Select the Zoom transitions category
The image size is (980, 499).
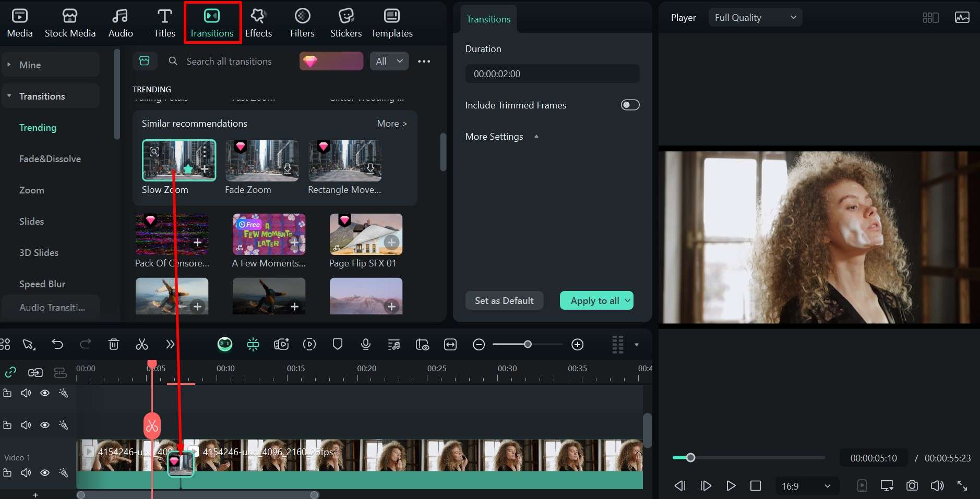click(32, 190)
